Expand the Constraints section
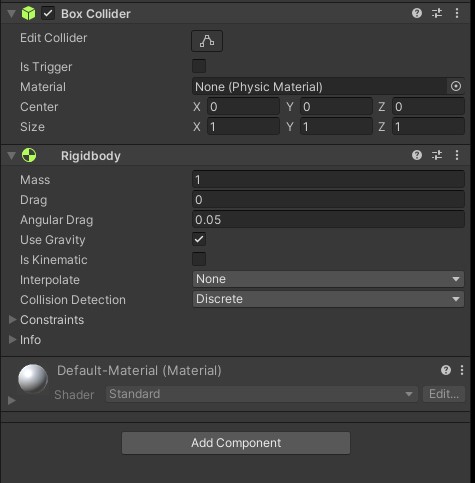The width and height of the screenshot is (475, 483). 12,320
